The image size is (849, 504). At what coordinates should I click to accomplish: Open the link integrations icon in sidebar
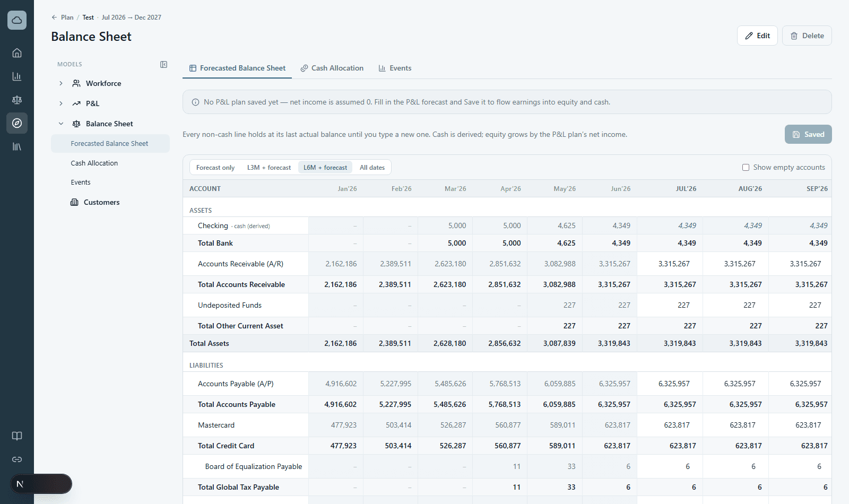[x=17, y=459]
